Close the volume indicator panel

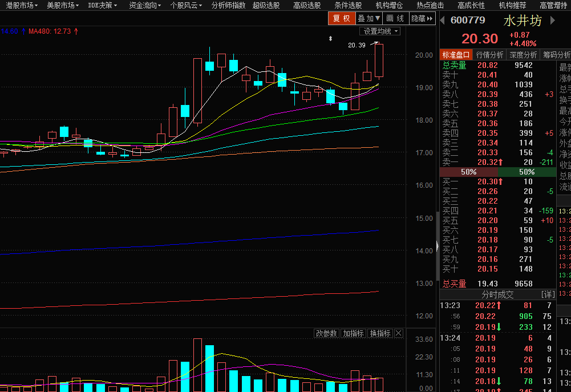399,333
